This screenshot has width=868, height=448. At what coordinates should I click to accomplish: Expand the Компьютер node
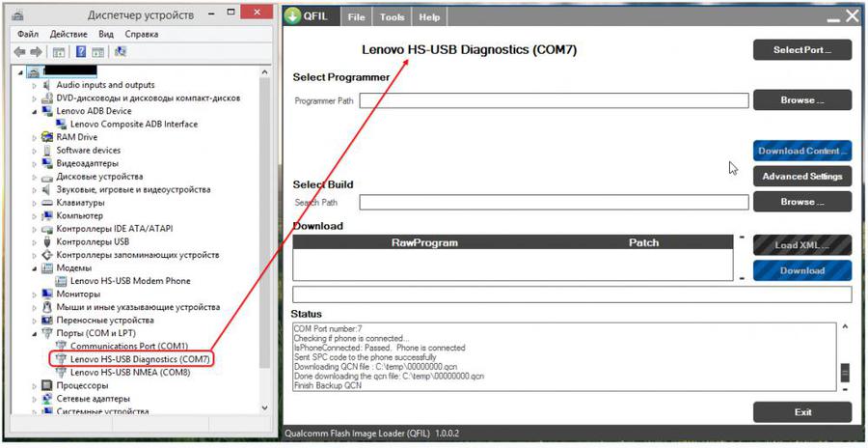pos(35,216)
